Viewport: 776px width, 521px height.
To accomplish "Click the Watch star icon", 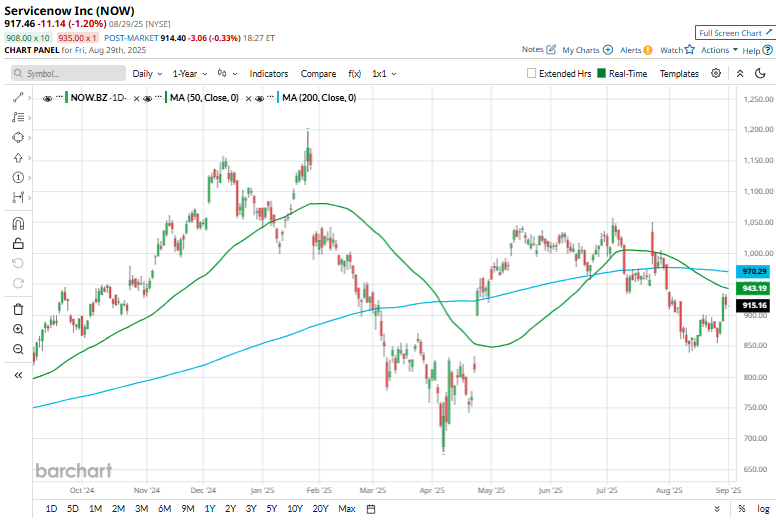I will pos(689,49).
